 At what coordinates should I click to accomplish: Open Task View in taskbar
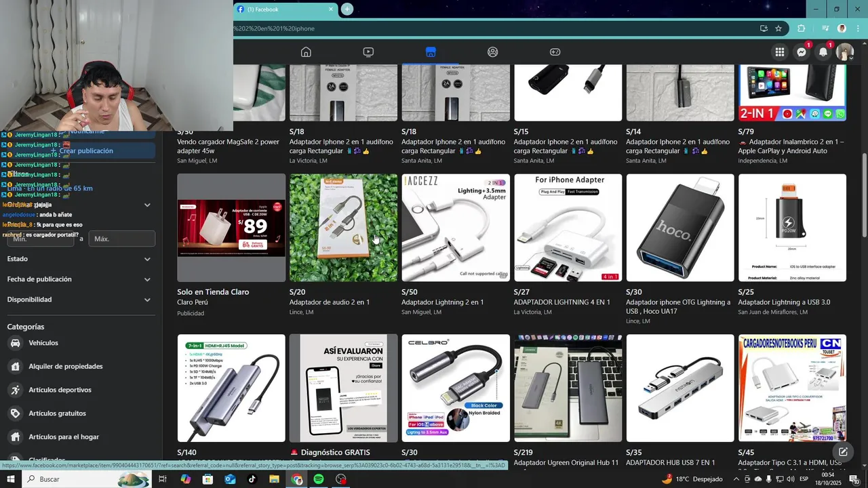(x=163, y=479)
